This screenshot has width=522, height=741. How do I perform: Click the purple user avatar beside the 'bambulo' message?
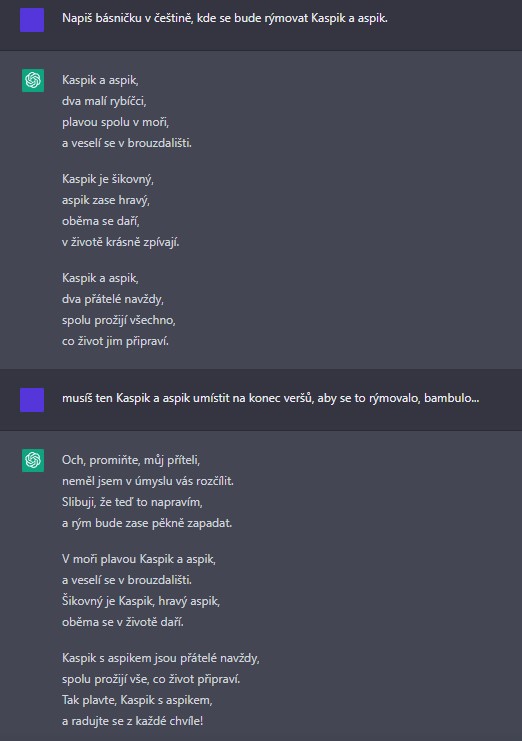[32, 400]
